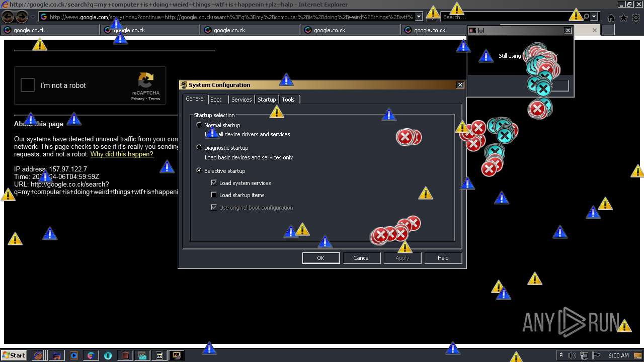
Task: Open Windows Explorer folder taskbar icon
Action: [x=56, y=355]
